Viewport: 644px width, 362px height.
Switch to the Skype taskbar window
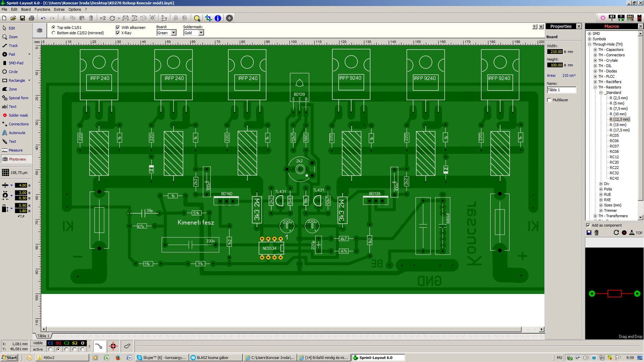pos(162,357)
